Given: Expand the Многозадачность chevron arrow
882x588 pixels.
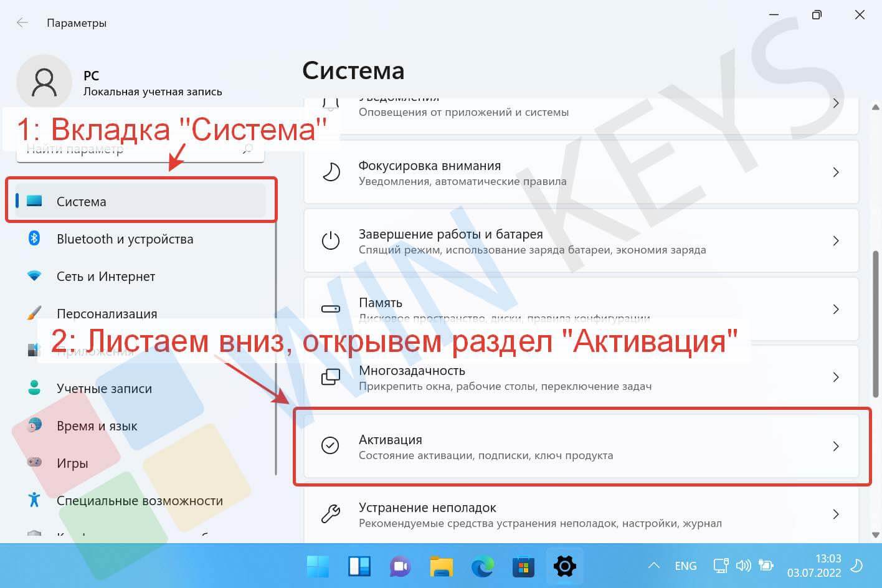Looking at the screenshot, I should (x=836, y=377).
